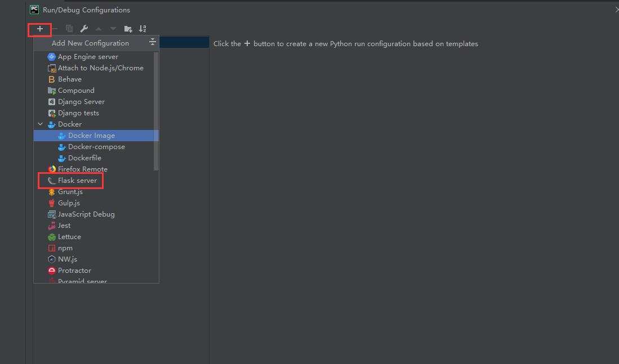The width and height of the screenshot is (619, 364).
Task: Click the plus Add New Configuration button
Action: [x=40, y=29]
